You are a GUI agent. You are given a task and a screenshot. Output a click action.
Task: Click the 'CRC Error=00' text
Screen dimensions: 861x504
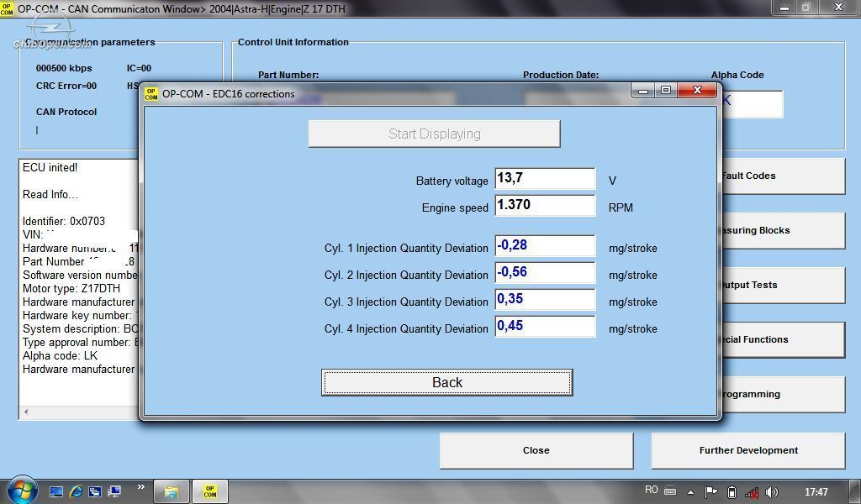pyautogui.click(x=66, y=87)
